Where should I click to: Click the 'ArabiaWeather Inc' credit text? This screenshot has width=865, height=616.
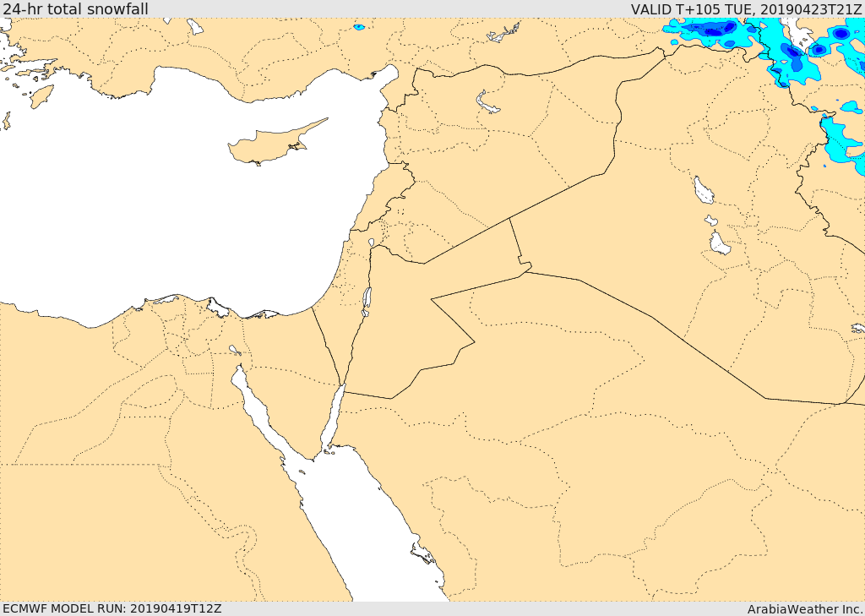pos(804,609)
